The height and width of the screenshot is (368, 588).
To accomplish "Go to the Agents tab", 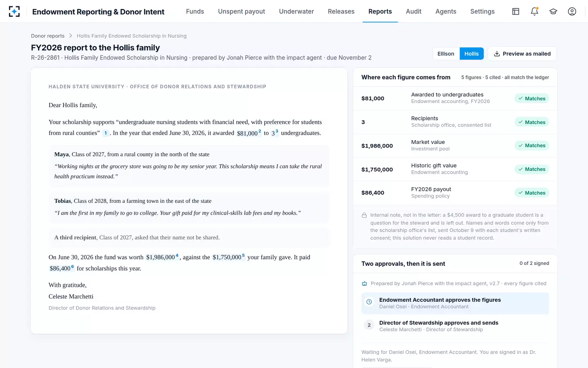I will pyautogui.click(x=446, y=11).
